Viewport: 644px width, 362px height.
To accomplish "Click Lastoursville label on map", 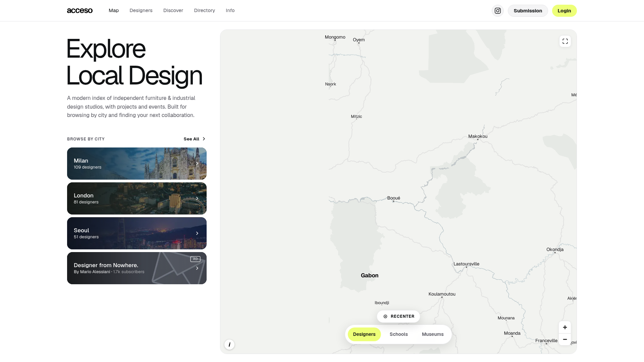I will [467, 264].
